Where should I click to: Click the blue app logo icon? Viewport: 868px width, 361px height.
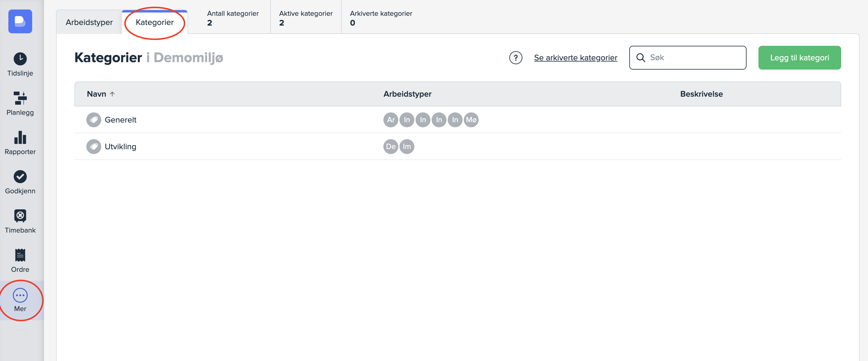pos(20,21)
